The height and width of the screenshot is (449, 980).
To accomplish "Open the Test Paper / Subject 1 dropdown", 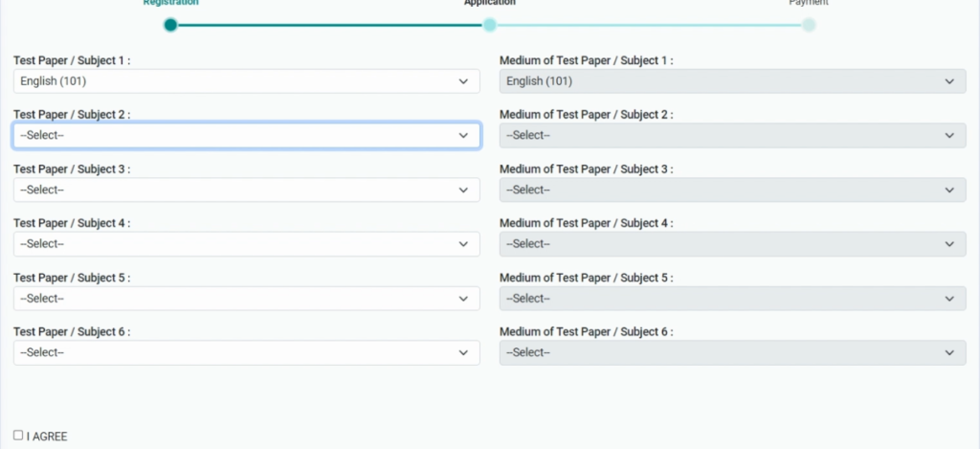I will 246,81.
